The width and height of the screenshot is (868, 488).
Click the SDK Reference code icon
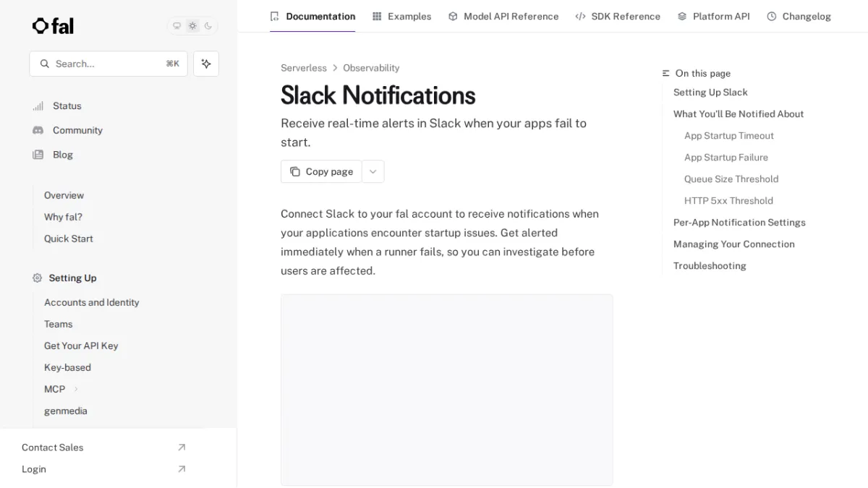coord(580,16)
